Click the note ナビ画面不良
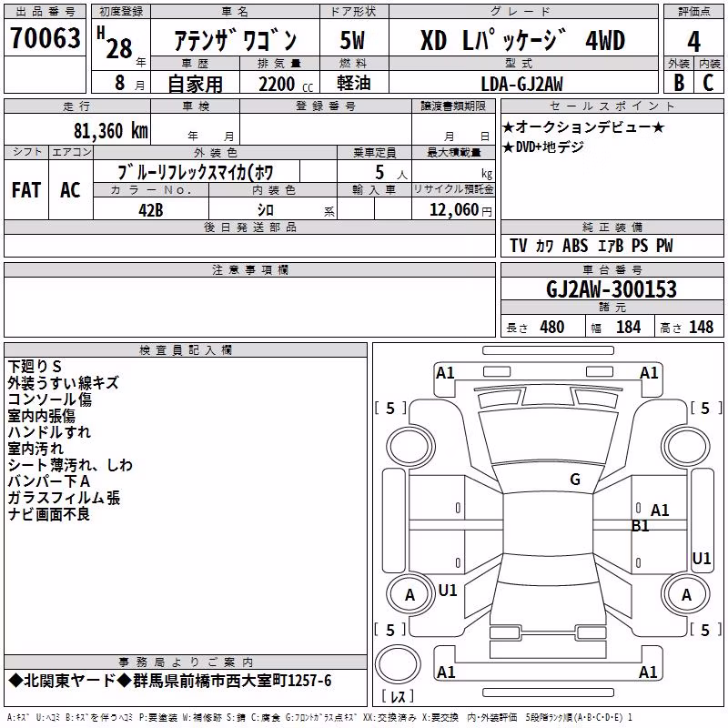728x728 pixels. point(49,514)
